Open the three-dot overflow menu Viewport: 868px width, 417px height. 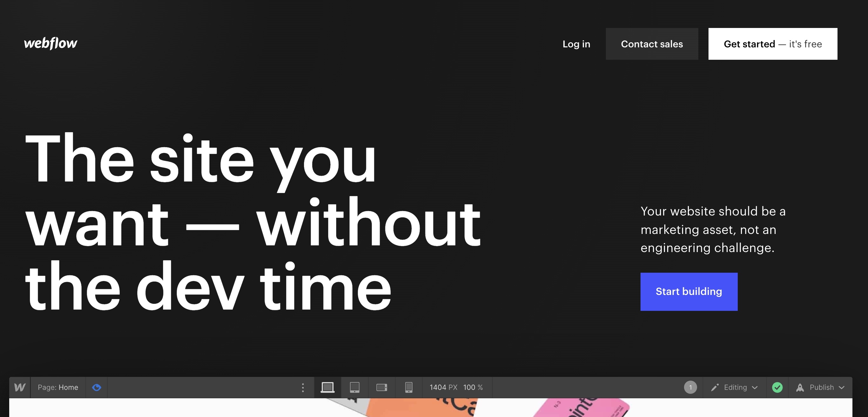pyautogui.click(x=302, y=387)
